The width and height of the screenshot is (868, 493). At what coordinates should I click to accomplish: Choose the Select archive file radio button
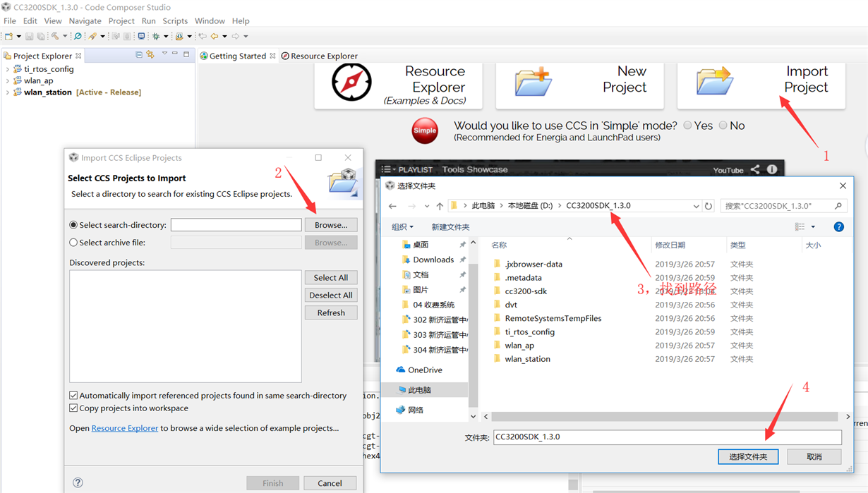point(73,243)
